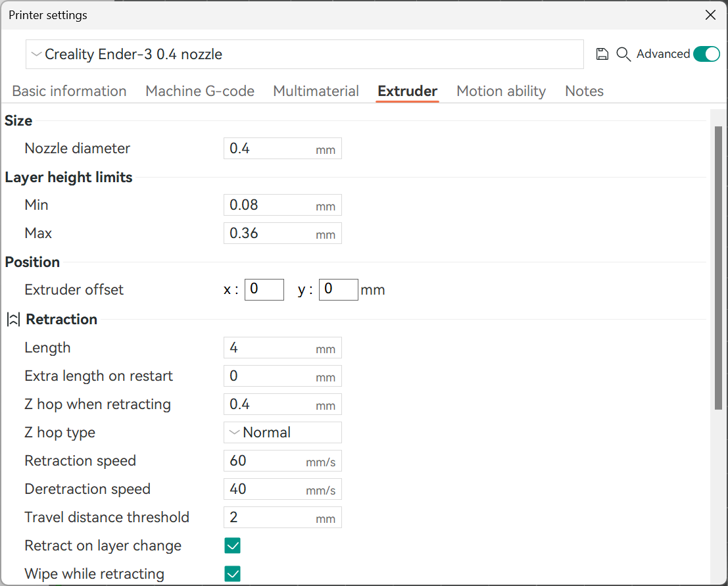728x586 pixels.
Task: Click the Max layer height field
Action: point(283,233)
